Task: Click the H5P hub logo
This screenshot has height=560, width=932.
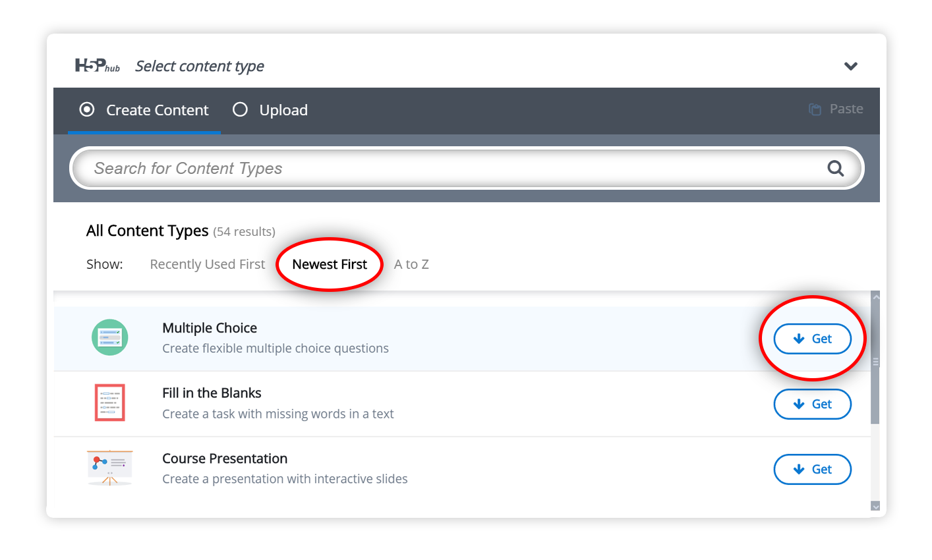Action: click(97, 65)
